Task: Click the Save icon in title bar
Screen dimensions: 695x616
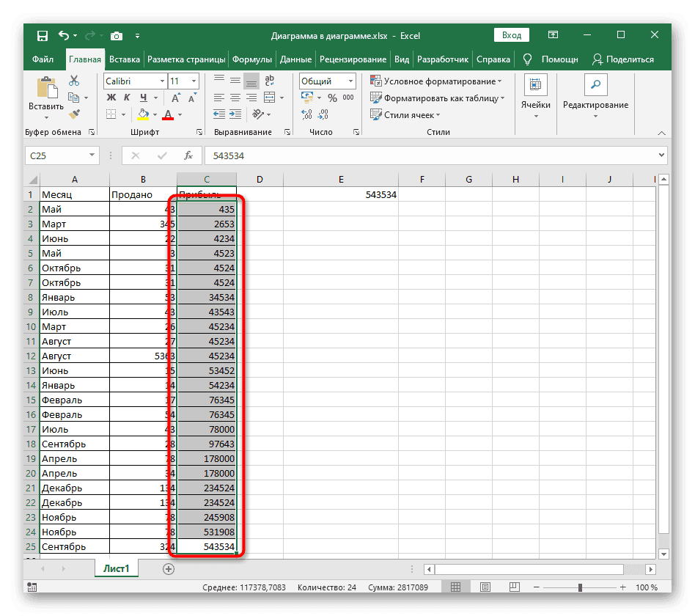Action: (43, 35)
